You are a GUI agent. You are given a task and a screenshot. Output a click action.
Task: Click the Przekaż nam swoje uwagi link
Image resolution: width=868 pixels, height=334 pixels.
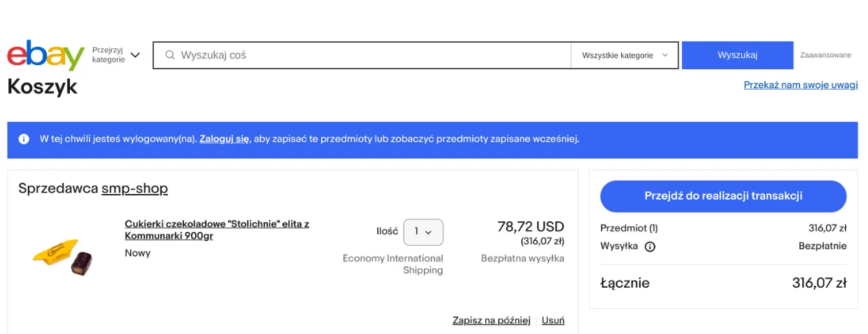click(x=801, y=85)
